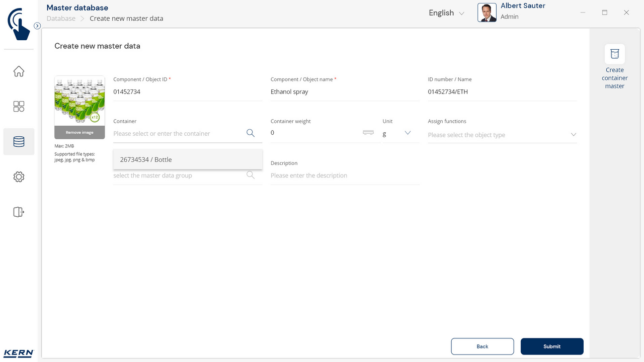Go to the Home page icon
The height and width of the screenshot is (362, 644).
pos(19,71)
